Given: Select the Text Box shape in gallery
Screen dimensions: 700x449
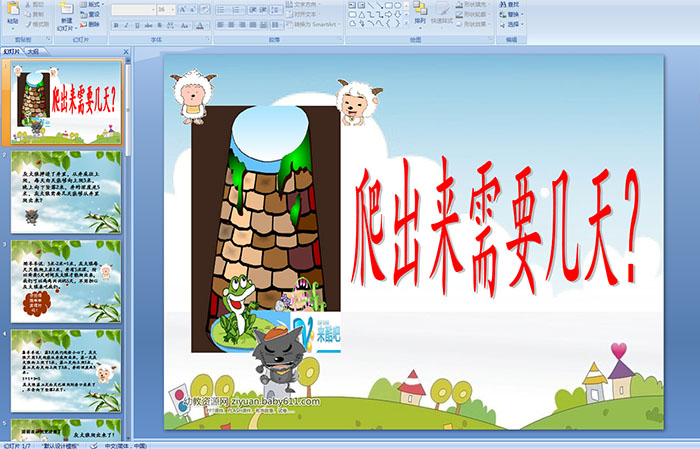Looking at the screenshot, I should (352, 5).
